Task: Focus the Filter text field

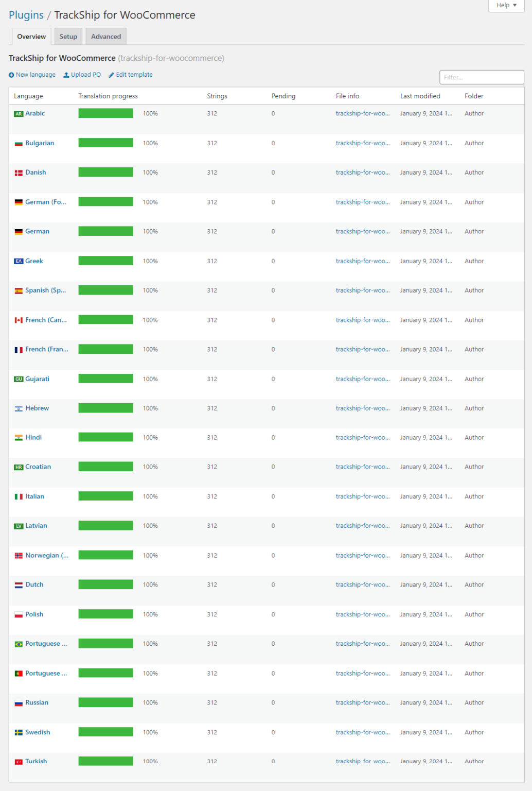Action: point(482,77)
